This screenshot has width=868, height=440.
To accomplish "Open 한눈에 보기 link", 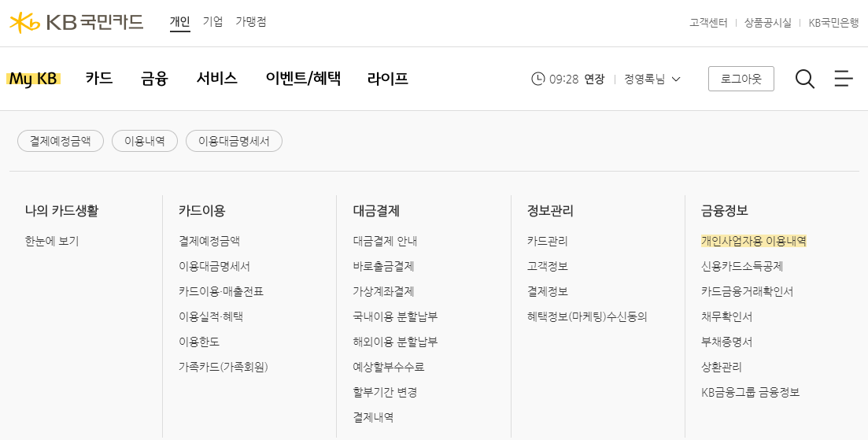I will tap(52, 241).
